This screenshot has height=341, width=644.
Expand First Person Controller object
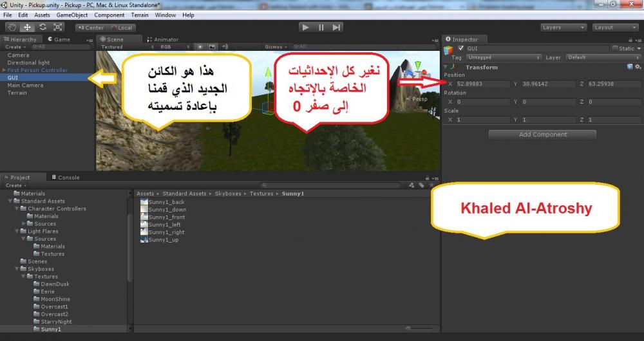point(4,70)
